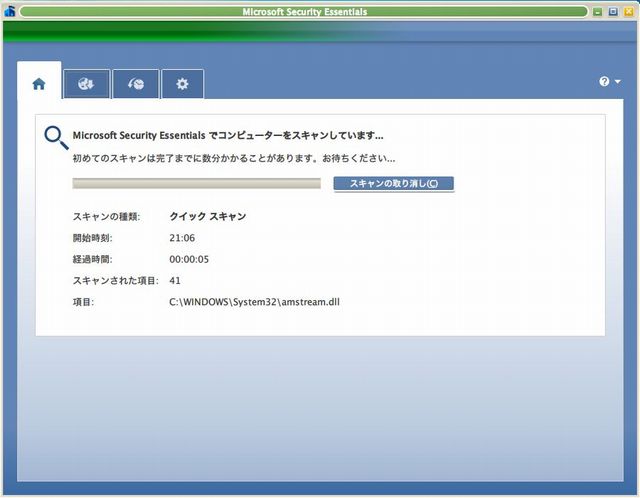Open the Home tab with house icon
Image resolution: width=640 pixels, height=498 pixels.
39,83
